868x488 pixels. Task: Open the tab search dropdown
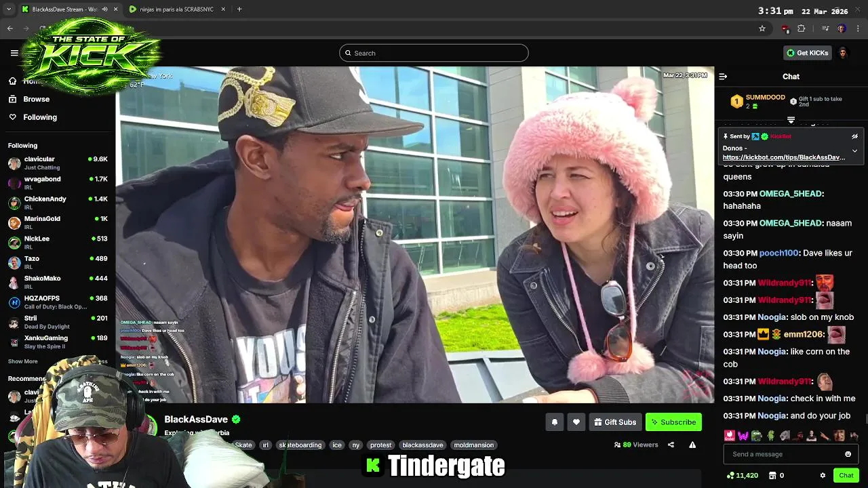pos(8,9)
